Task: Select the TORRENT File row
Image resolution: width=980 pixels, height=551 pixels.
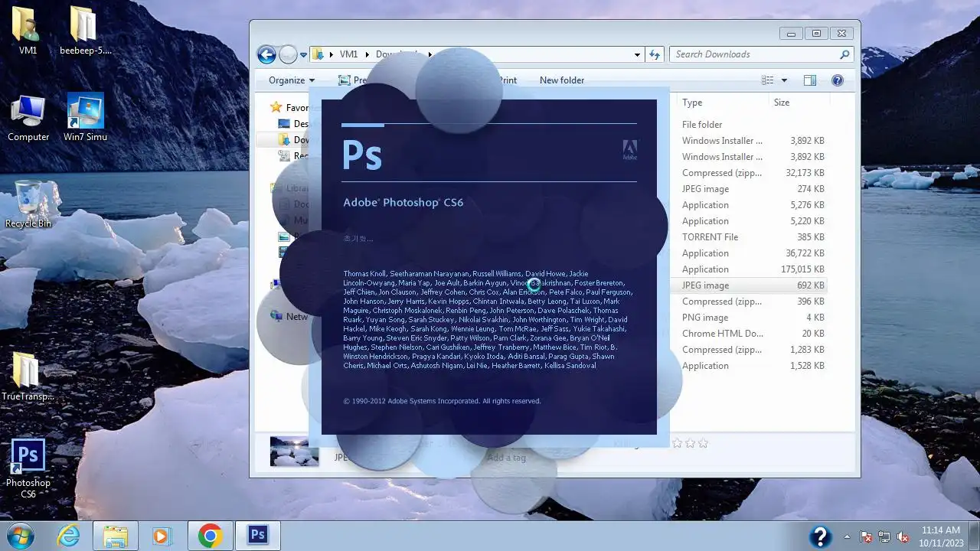Action: [753, 237]
